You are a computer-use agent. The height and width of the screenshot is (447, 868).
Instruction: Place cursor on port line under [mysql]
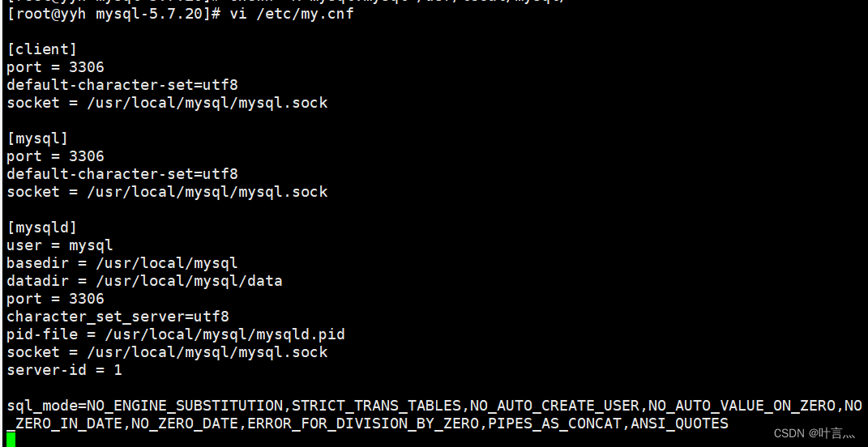(55, 156)
